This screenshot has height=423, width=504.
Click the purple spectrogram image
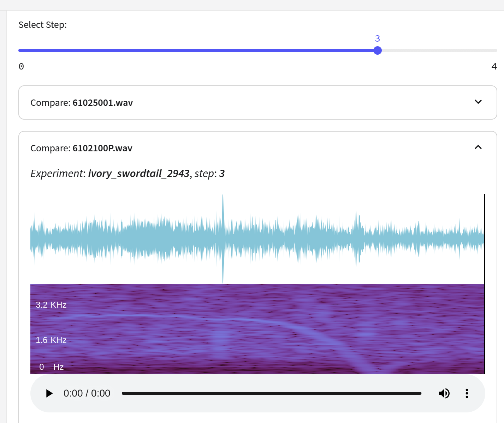pyautogui.click(x=257, y=329)
